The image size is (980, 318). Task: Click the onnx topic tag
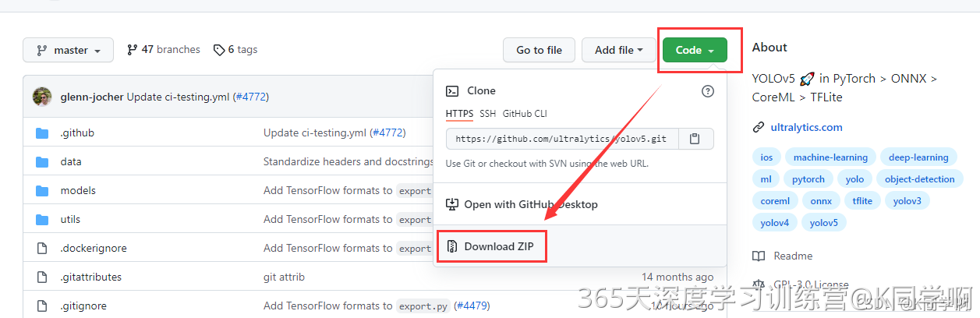click(x=821, y=201)
